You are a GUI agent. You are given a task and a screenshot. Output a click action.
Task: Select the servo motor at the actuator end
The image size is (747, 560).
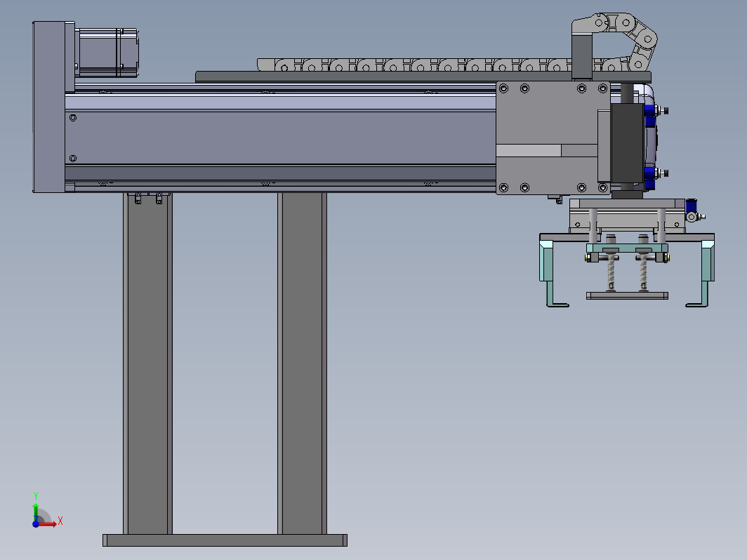point(107,53)
